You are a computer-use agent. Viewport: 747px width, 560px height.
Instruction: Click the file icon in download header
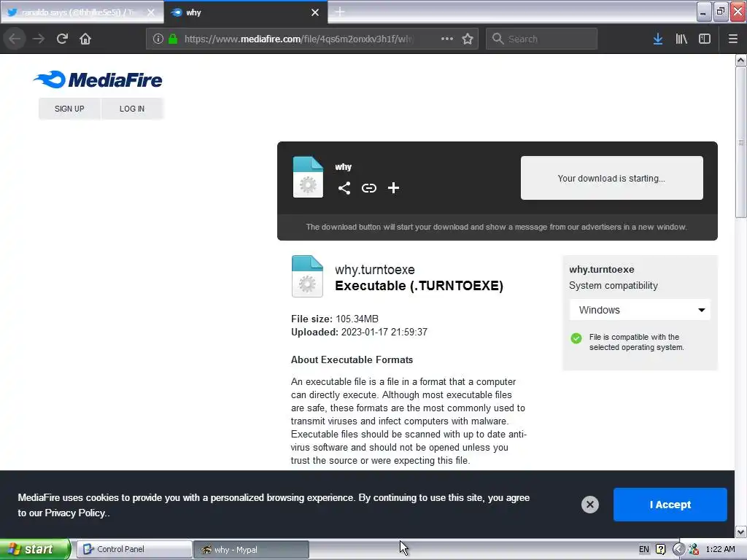tap(308, 176)
